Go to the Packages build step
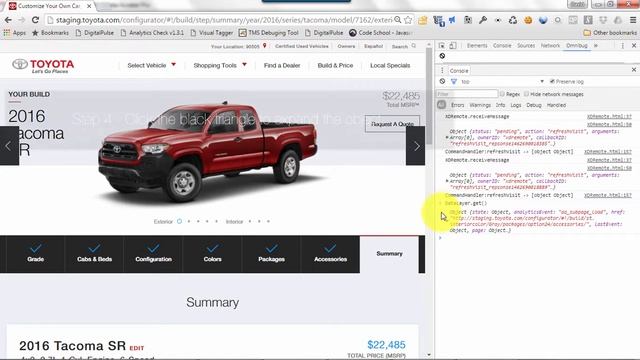Image resolution: width=640 pixels, height=360 pixels. click(x=271, y=254)
